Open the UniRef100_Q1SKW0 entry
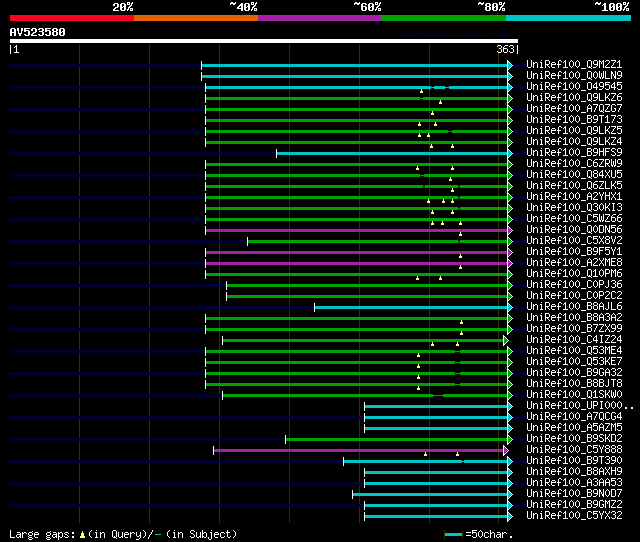Screen dimensions: 640x542 [x=574, y=395]
